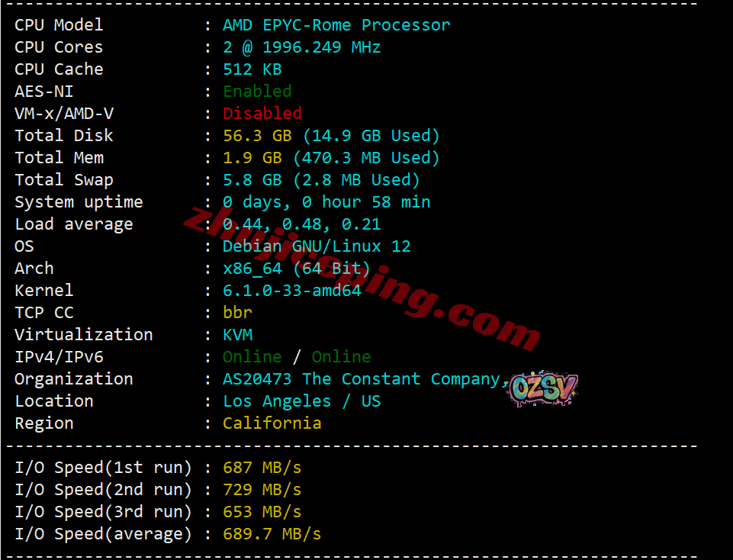Click the second green Online IPv6 status
Viewport: 733px width, 560px height.
point(341,356)
